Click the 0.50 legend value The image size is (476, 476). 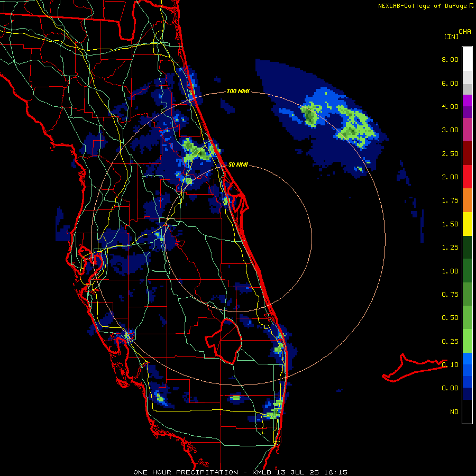[x=450, y=318]
